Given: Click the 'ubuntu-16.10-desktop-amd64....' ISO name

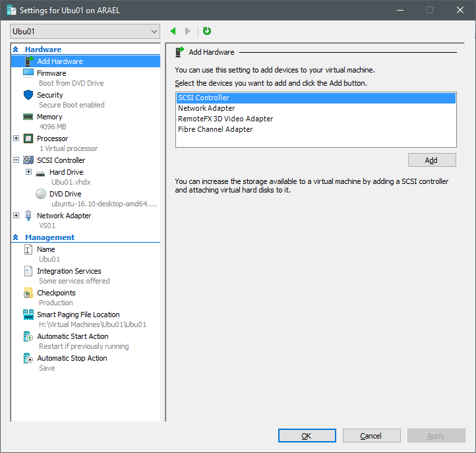Looking at the screenshot, I should (104, 204).
